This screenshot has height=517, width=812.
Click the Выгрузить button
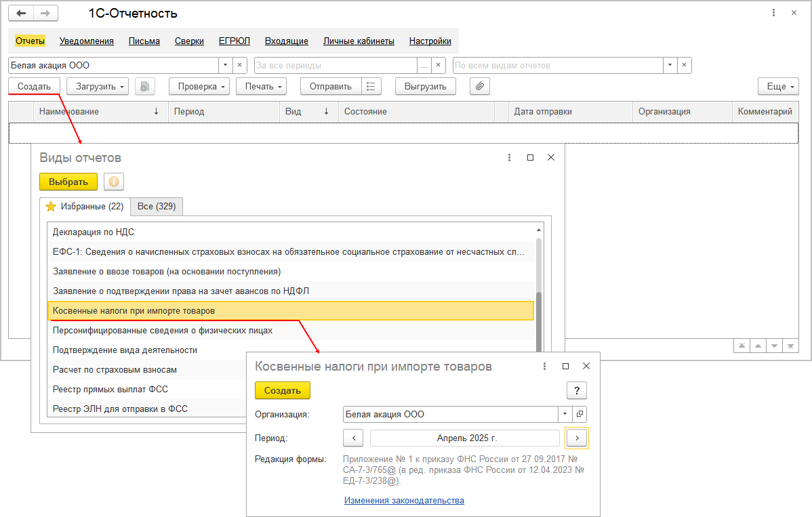click(425, 87)
